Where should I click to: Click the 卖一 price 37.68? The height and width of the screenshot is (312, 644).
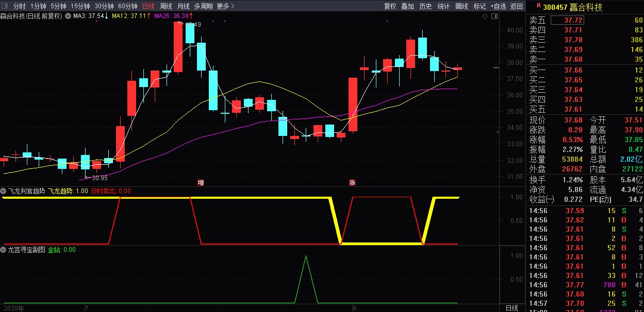coord(573,60)
